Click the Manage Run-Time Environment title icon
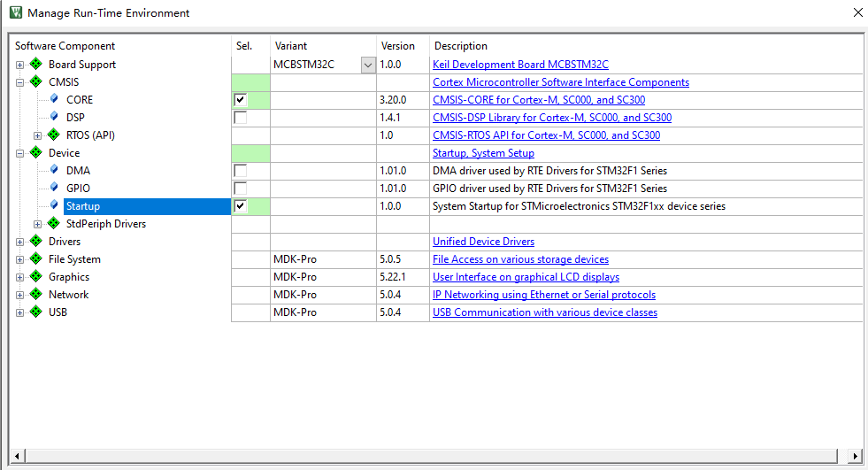The height and width of the screenshot is (470, 868). (x=16, y=12)
